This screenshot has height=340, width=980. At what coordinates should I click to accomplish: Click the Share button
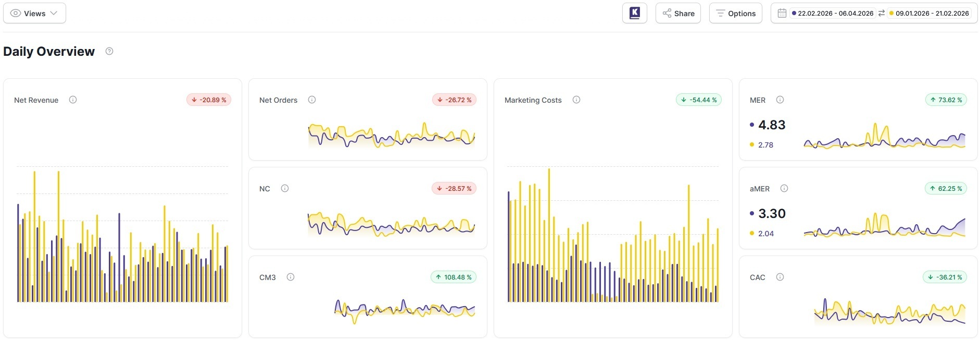[678, 13]
